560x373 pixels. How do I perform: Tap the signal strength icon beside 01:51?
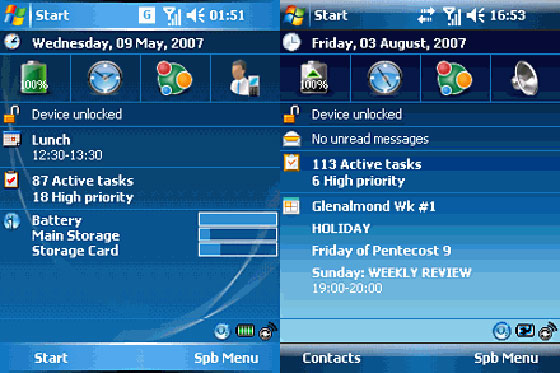pyautogui.click(x=172, y=16)
